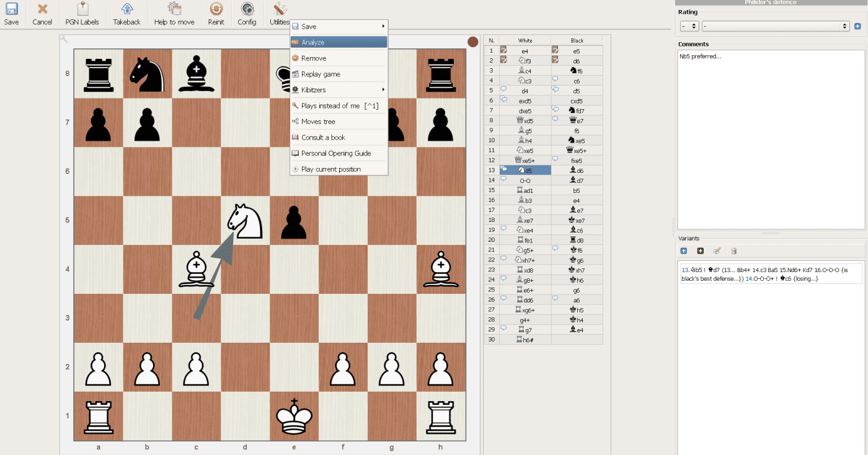868x455 pixels.
Task: Open Personal Opening Guide entry
Action: (339, 153)
